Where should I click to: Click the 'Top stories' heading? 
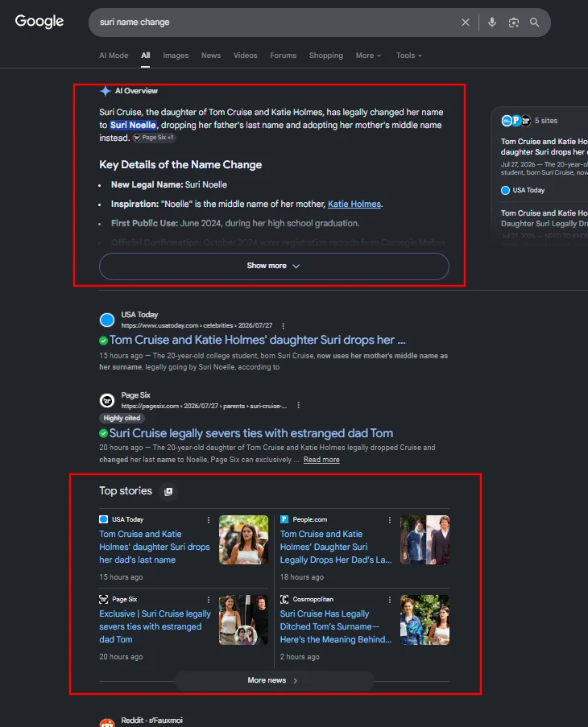[x=126, y=491]
